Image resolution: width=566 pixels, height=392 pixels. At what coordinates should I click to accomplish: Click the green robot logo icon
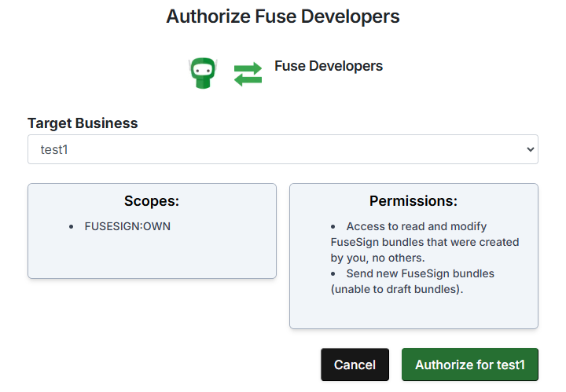(203, 73)
